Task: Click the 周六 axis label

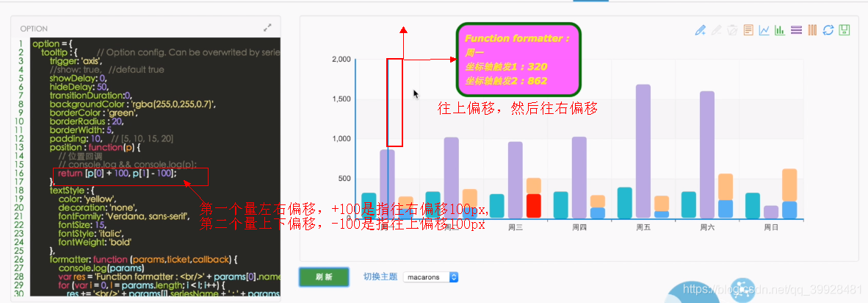Action: 707,227
